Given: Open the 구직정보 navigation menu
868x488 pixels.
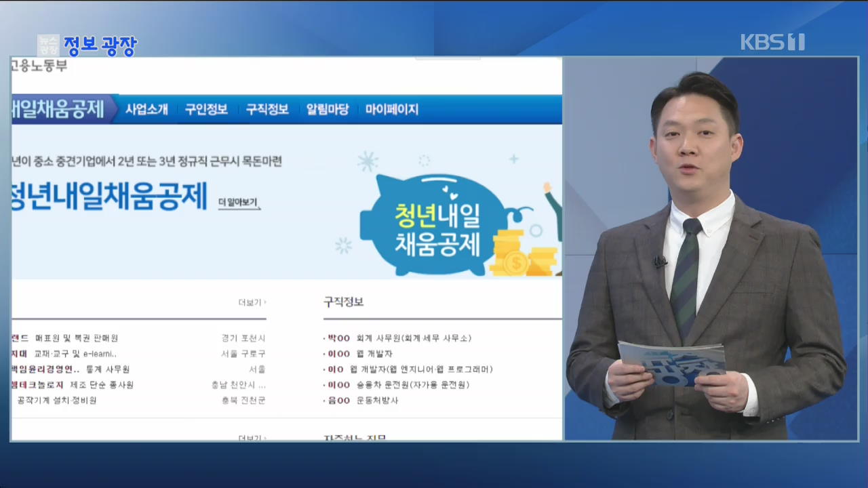Looking at the screenshot, I should point(267,109).
